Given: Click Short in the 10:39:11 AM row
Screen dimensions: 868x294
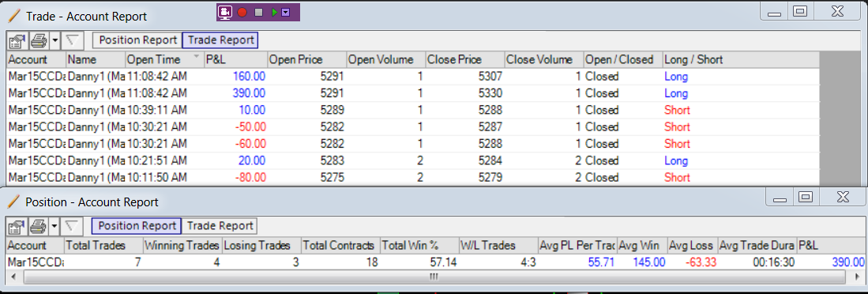Looking at the screenshot, I should pos(678,110).
